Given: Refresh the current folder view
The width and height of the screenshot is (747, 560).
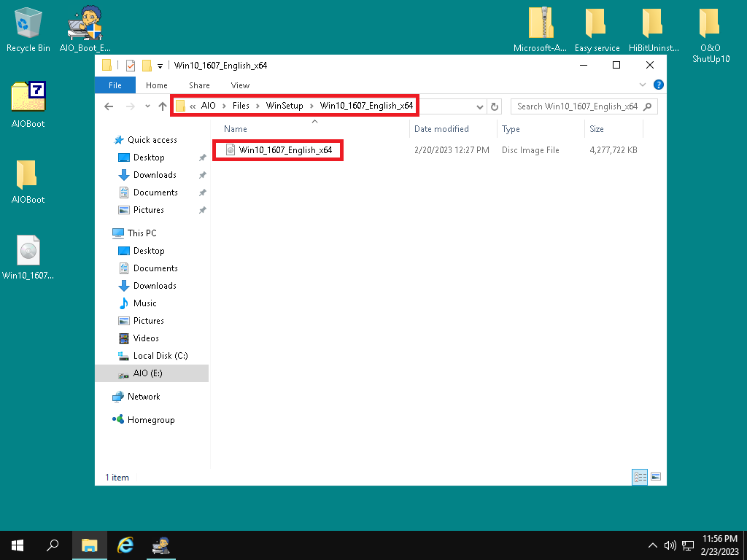Looking at the screenshot, I should (495, 106).
